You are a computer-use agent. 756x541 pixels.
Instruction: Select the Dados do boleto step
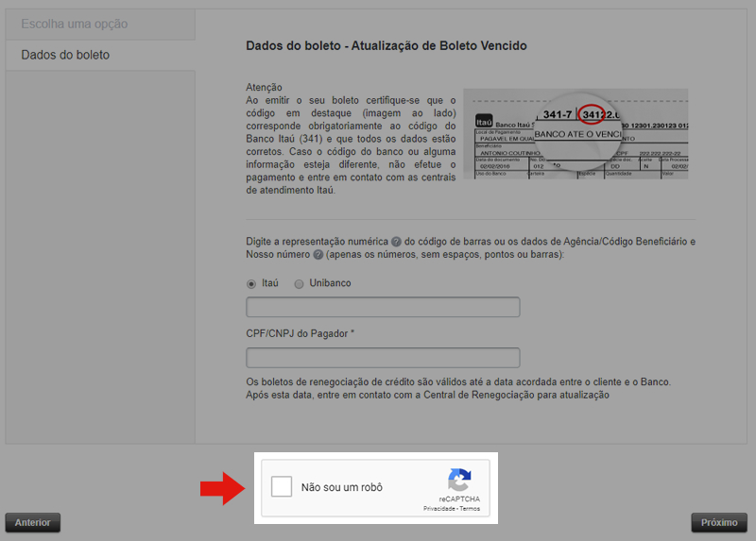100,55
